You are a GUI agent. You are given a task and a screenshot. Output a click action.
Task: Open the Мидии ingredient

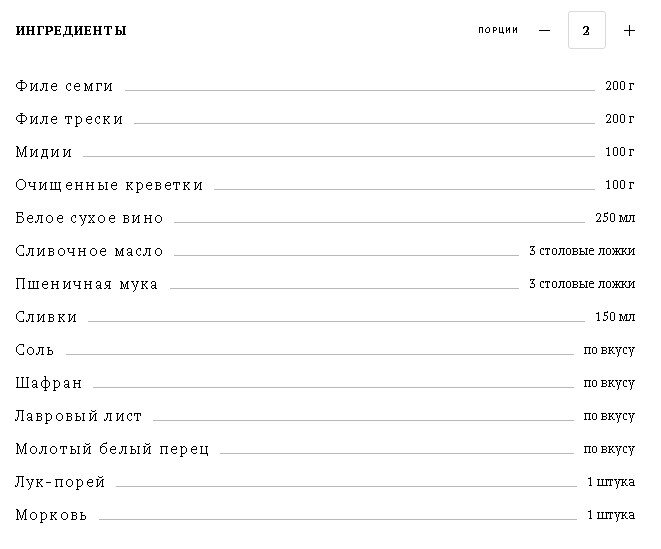pyautogui.click(x=44, y=152)
